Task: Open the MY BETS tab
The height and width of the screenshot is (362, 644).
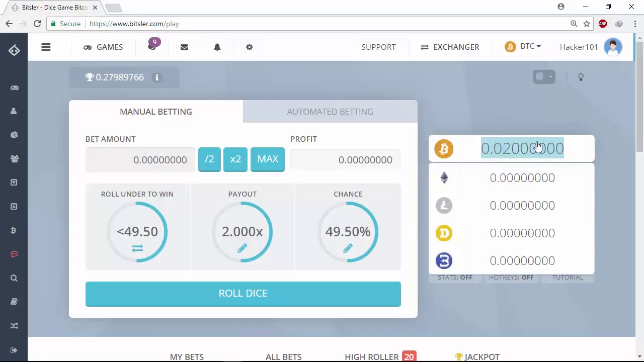Action: (x=187, y=356)
